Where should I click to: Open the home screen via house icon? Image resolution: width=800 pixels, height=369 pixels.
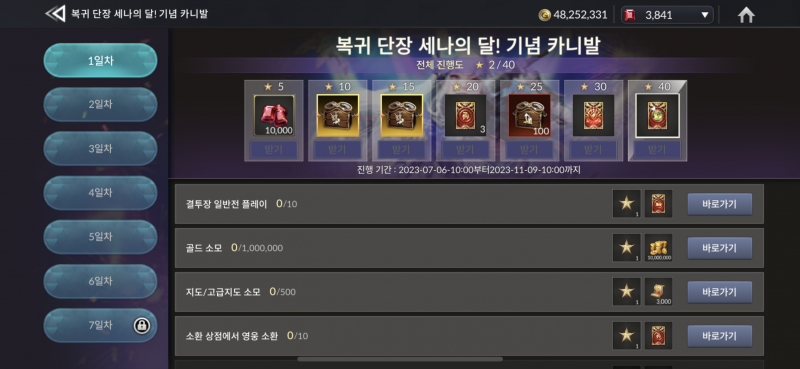(x=746, y=15)
